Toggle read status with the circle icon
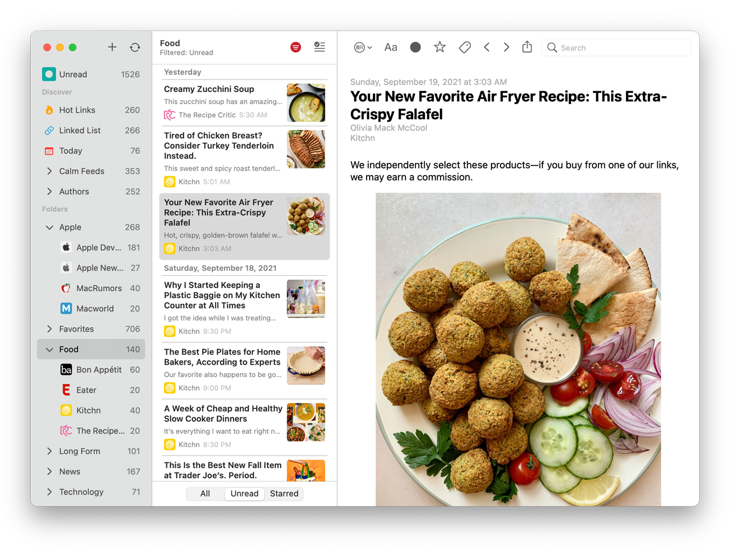Viewport: 730px width, 560px height. [415, 48]
